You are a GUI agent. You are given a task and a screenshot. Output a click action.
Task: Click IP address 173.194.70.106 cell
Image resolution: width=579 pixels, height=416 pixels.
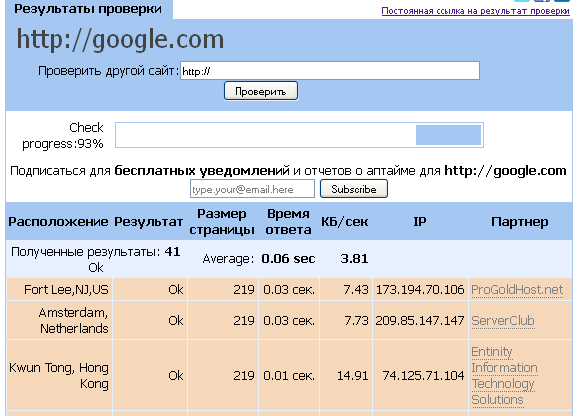(420, 290)
